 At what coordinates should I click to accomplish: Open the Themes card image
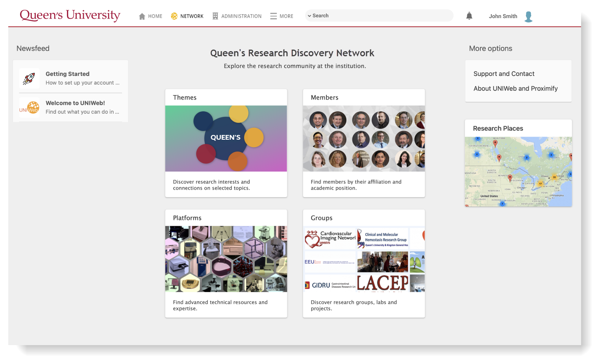point(226,139)
